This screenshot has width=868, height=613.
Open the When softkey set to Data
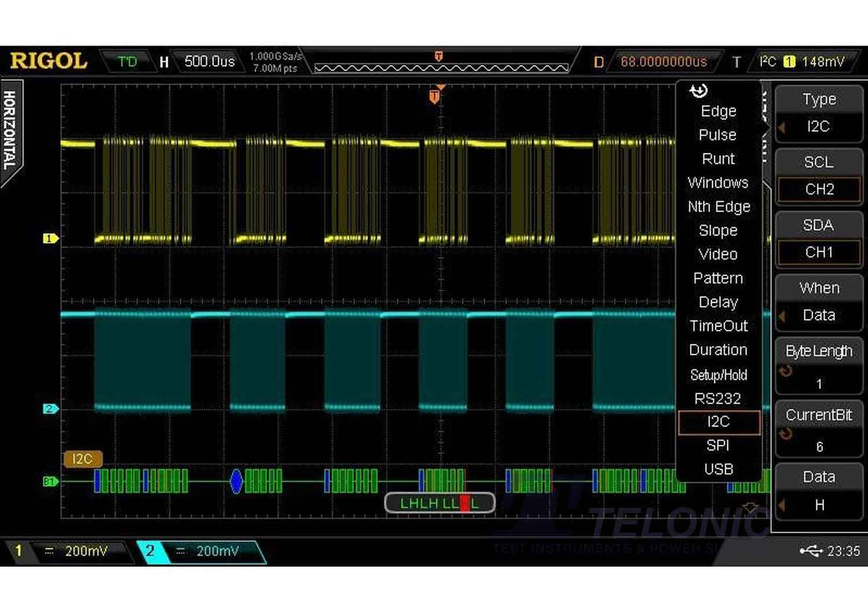818,302
